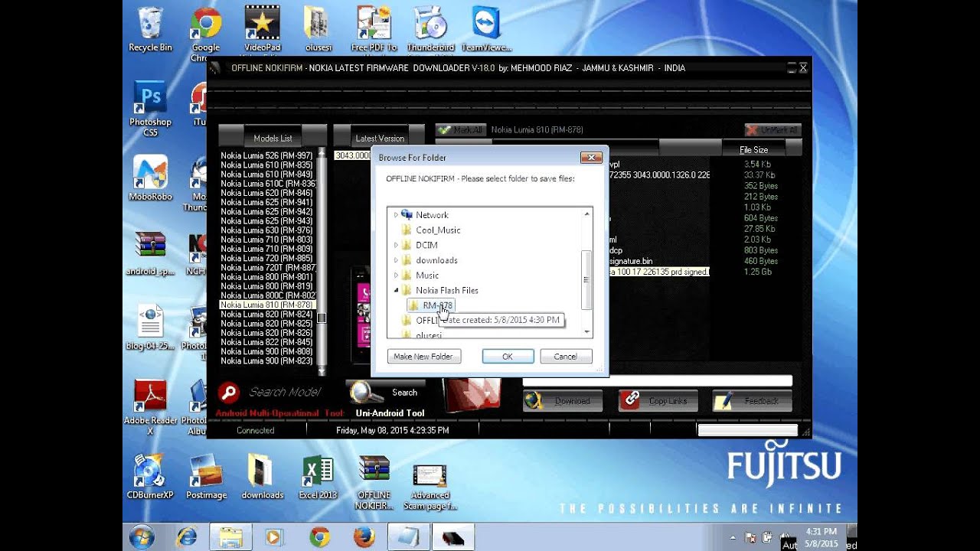Viewport: 980px width, 551px height.
Task: Open the olusesi folder on desktop
Action: pos(317,29)
